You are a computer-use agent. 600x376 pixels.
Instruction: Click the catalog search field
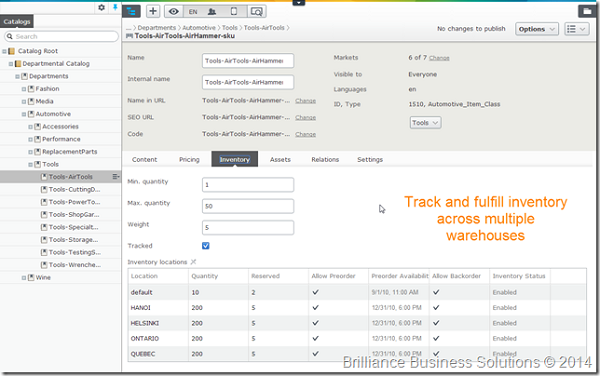[x=61, y=36]
